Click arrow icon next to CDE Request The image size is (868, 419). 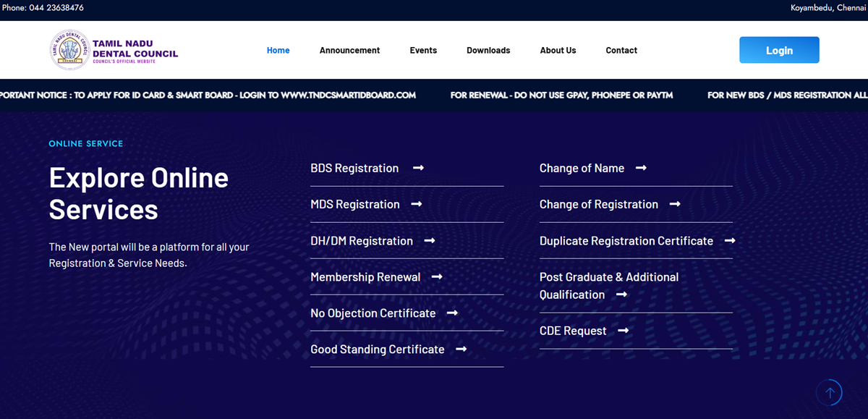point(624,331)
